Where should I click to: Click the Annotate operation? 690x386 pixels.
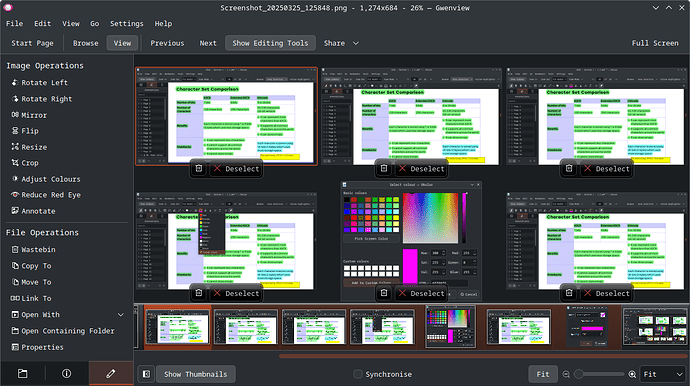(x=33, y=211)
